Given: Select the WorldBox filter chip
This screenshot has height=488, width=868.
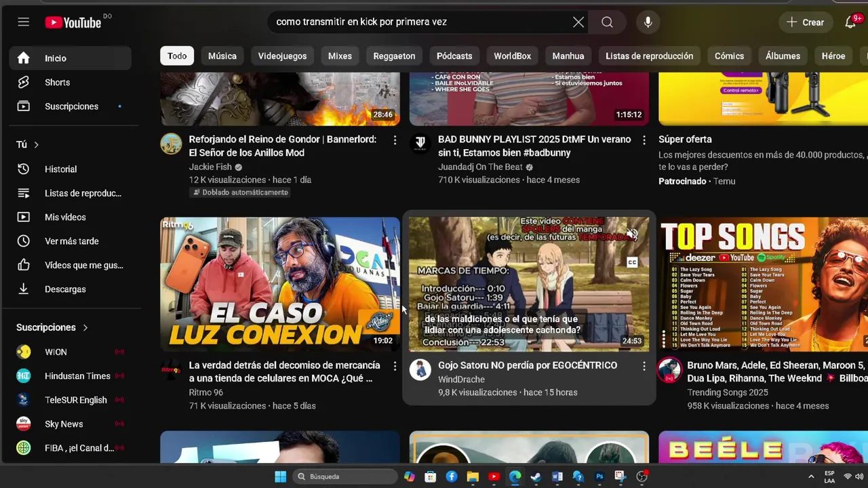Looking at the screenshot, I should (x=512, y=56).
